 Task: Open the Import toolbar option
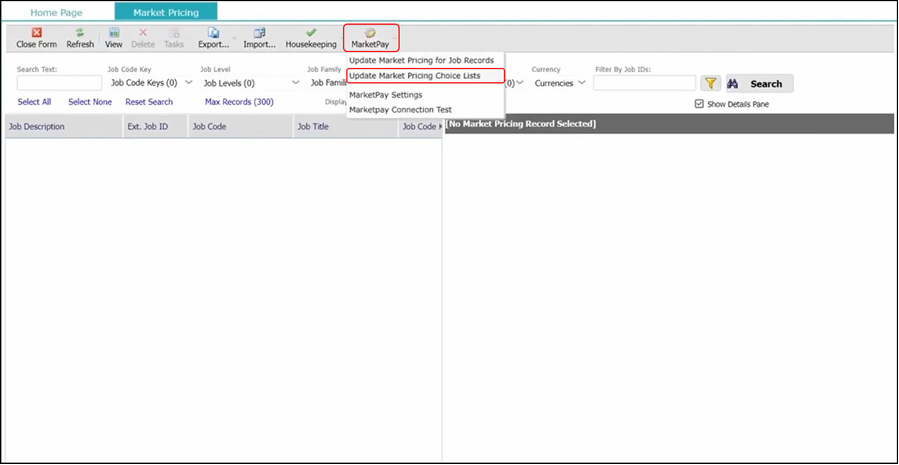click(259, 38)
